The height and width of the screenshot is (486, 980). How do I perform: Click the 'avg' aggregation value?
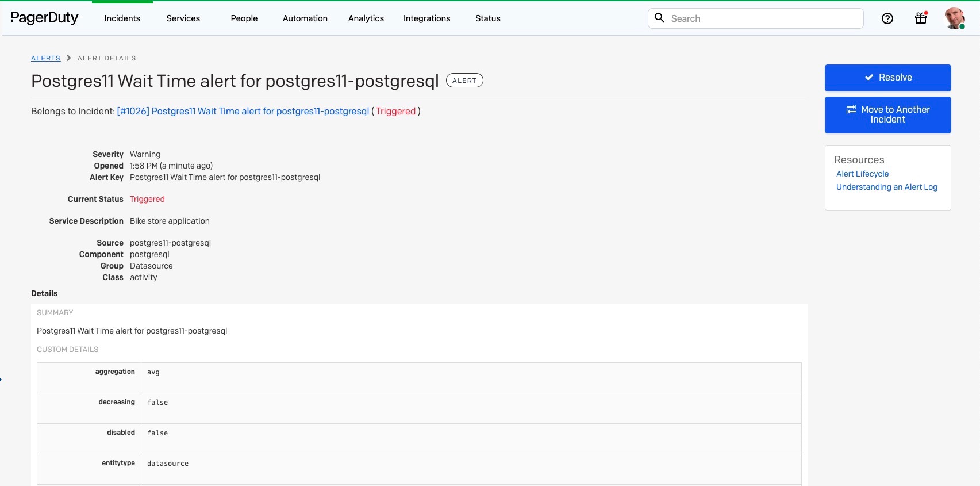tap(153, 372)
